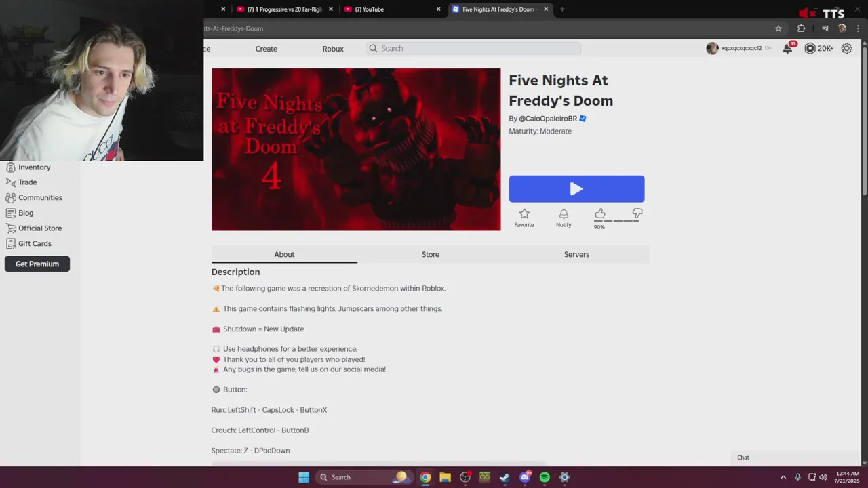Click the 'Crouch: LeftControl - ButtonB' line
Image resolution: width=868 pixels, height=488 pixels.
(x=260, y=430)
